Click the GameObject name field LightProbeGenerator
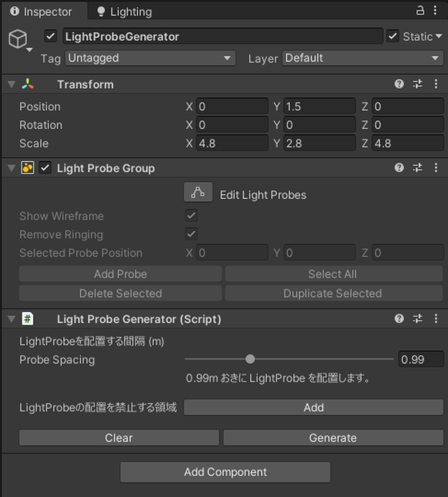Image resolution: width=448 pixels, height=497 pixels. [223, 36]
